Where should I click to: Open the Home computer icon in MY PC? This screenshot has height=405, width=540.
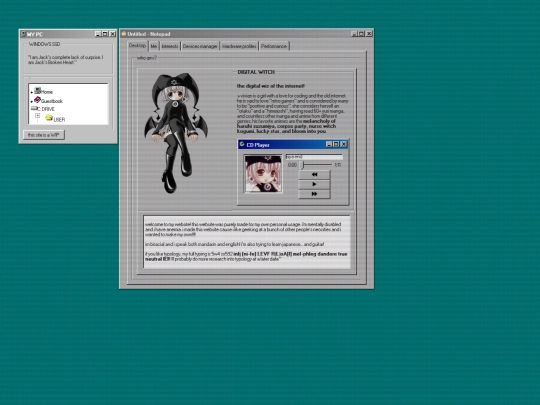coord(38,91)
